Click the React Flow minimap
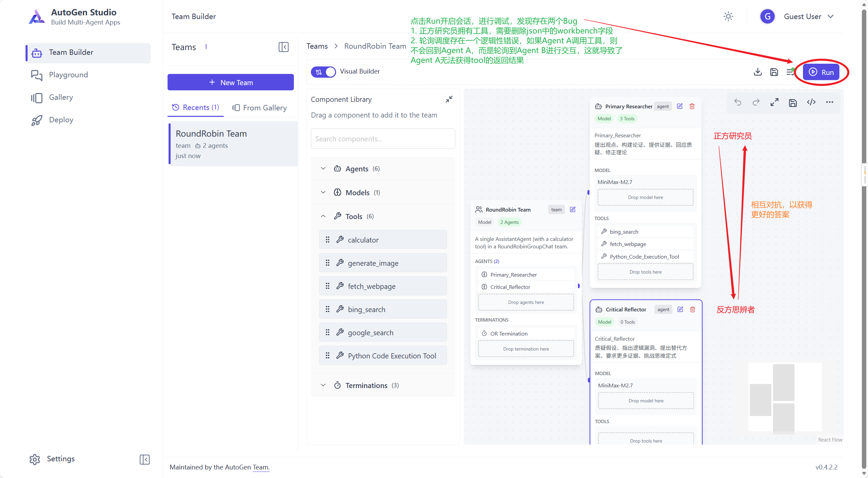The height and width of the screenshot is (478, 868). point(786,397)
